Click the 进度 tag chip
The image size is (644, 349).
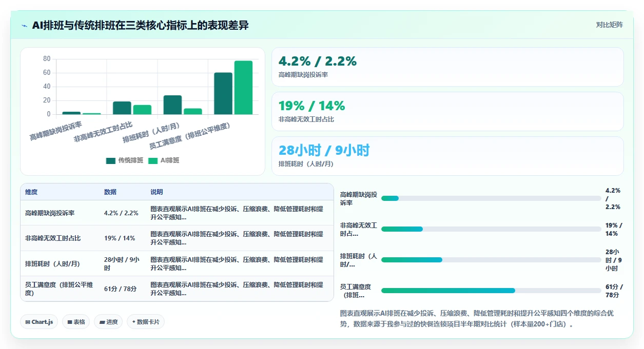coord(108,322)
